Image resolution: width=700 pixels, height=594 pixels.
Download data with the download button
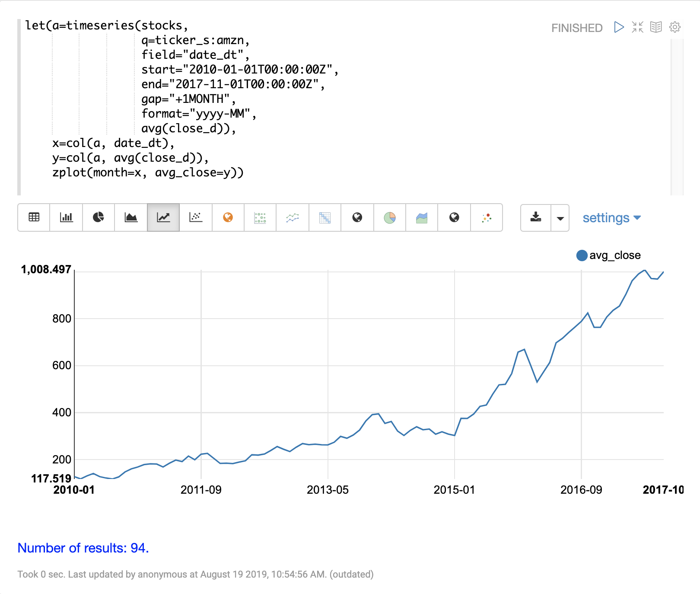coord(536,218)
